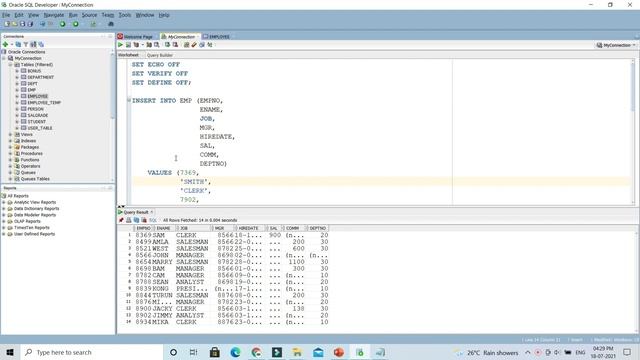Click the green Back navigation icon
Viewport: 640px width, 360px height.
(62, 24)
